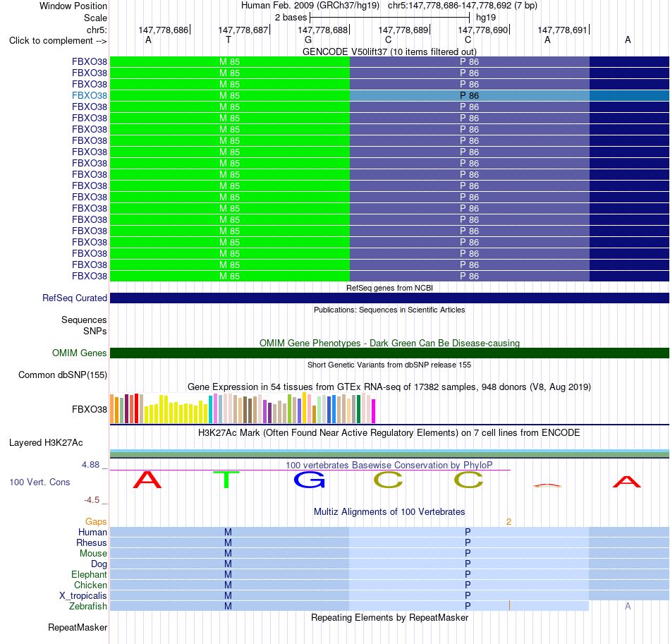Click the Sequences SNPs track label

point(84,325)
